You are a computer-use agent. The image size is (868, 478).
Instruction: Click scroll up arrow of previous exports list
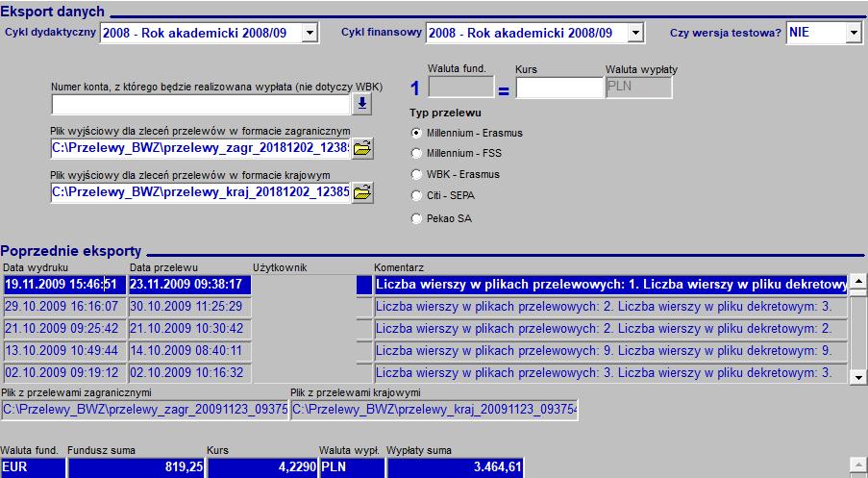858,282
